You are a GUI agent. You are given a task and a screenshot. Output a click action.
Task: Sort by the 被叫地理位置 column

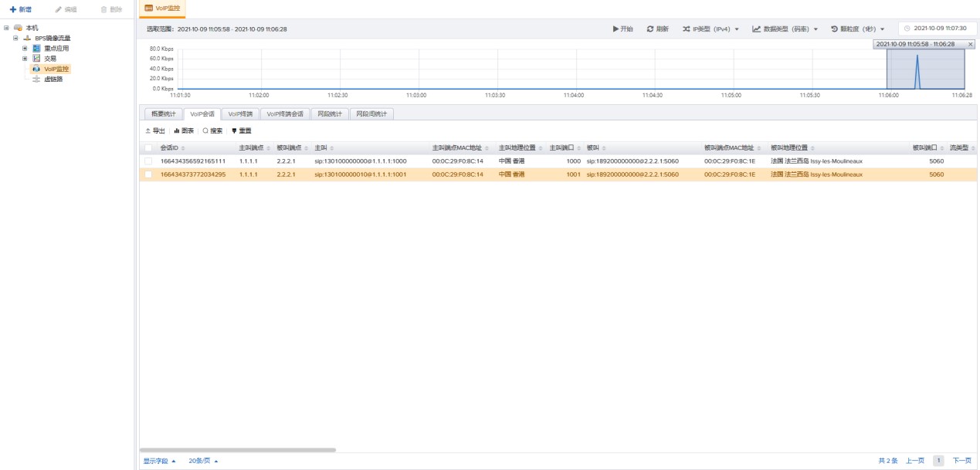[x=792, y=147]
